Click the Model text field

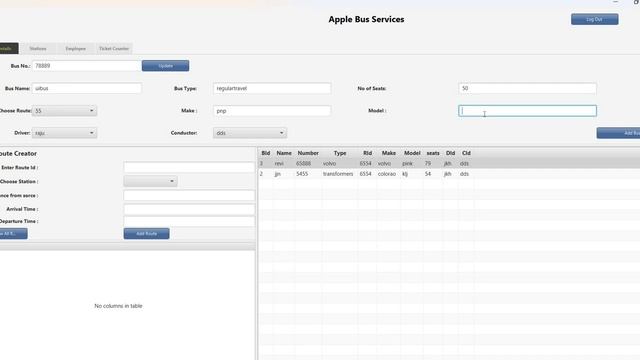coord(527,111)
